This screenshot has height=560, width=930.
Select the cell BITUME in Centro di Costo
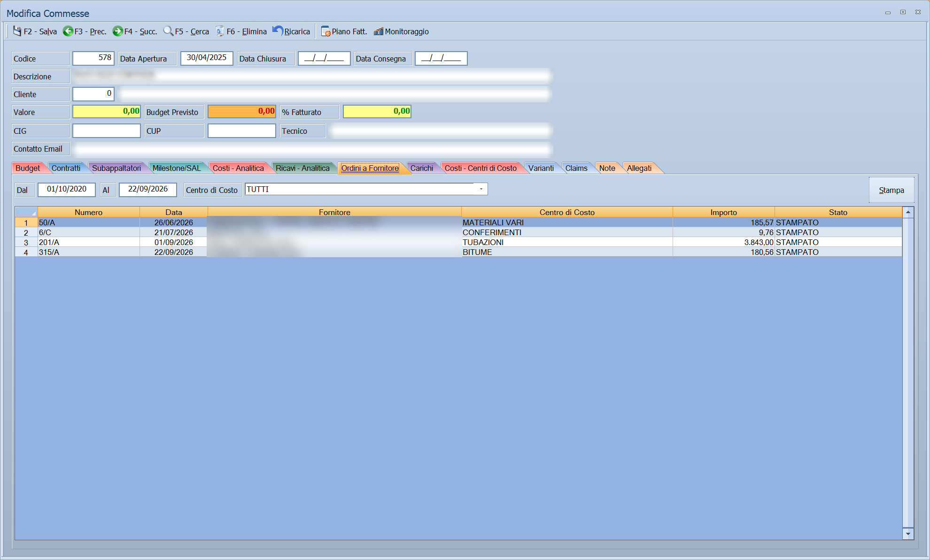[x=567, y=252]
